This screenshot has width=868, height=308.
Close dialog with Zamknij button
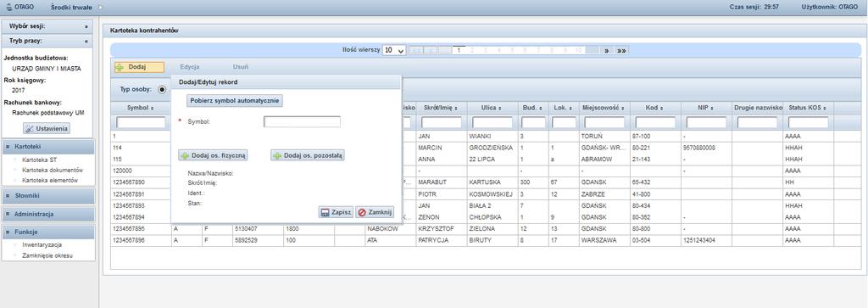coord(375,212)
